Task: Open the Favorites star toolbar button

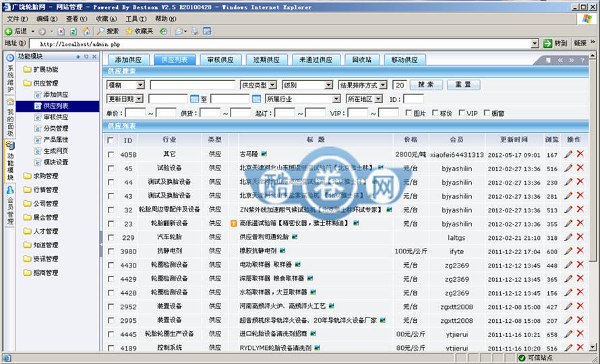Action: [x=140, y=32]
